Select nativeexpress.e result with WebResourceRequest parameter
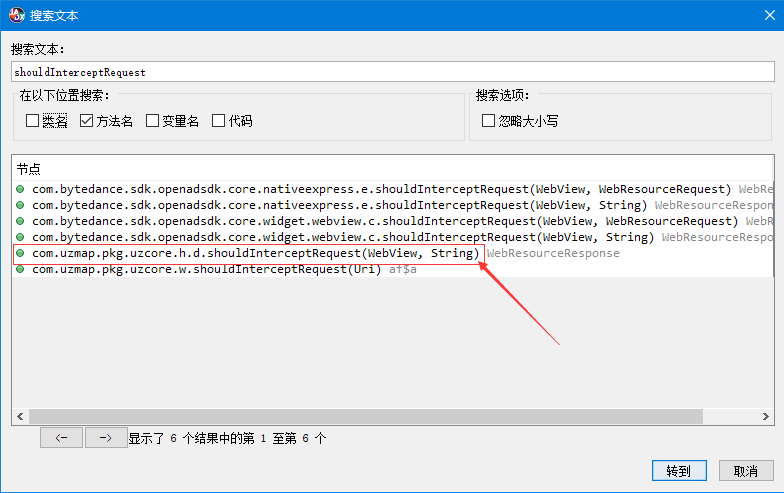The height and width of the screenshot is (493, 784). [x=380, y=189]
